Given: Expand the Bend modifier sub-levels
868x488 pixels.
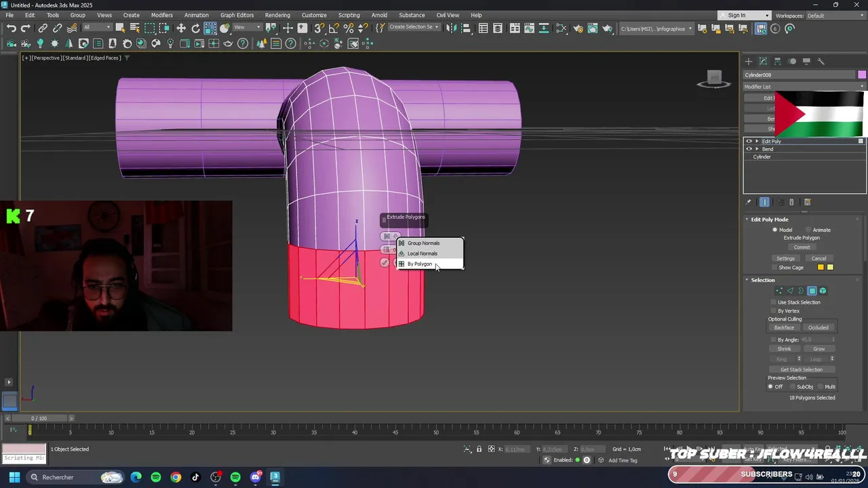Looking at the screenshot, I should point(757,149).
